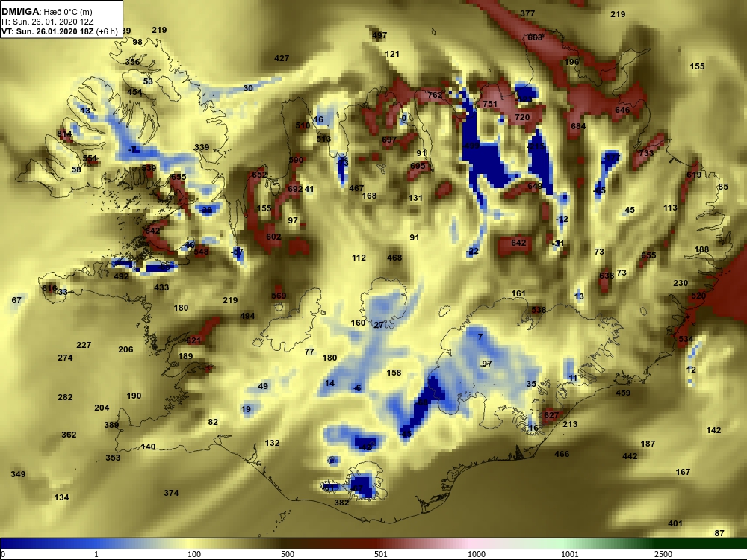Click the '(+6 h)' forecast offset text
Image resolution: width=747 pixels, height=560 pixels.
(107, 31)
